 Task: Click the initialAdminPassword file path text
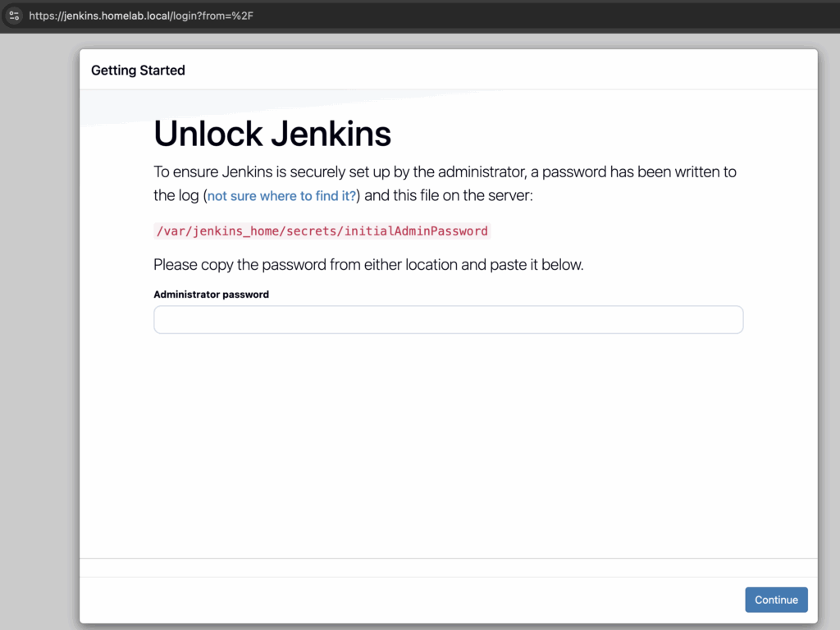pyautogui.click(x=322, y=231)
